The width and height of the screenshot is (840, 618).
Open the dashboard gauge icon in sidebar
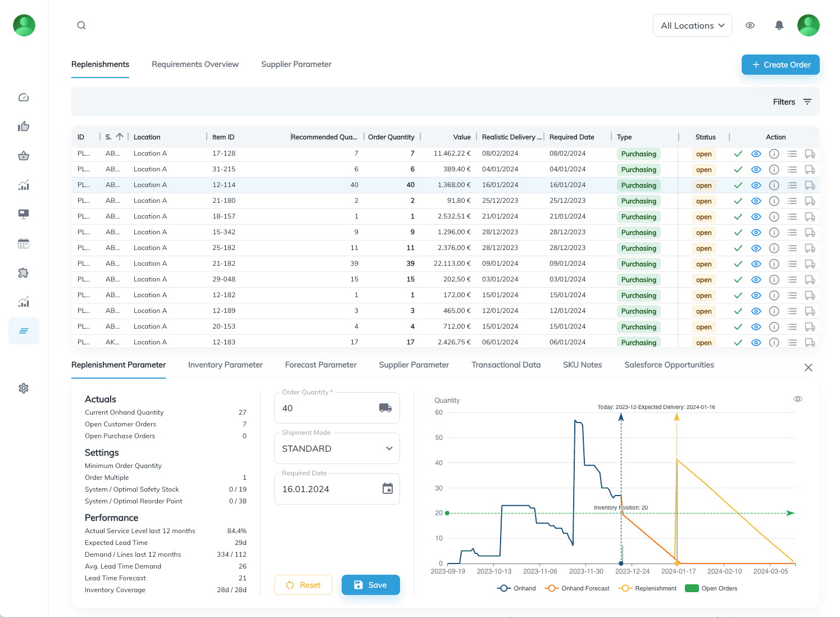click(x=24, y=97)
